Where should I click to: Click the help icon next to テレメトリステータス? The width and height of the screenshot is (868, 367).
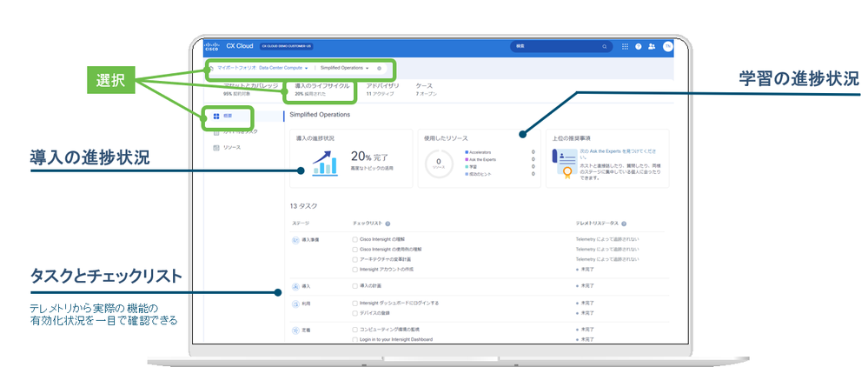[624, 224]
